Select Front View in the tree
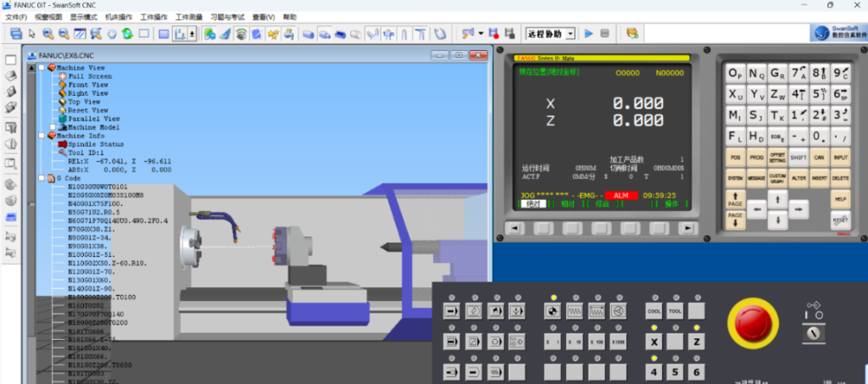 [x=88, y=85]
